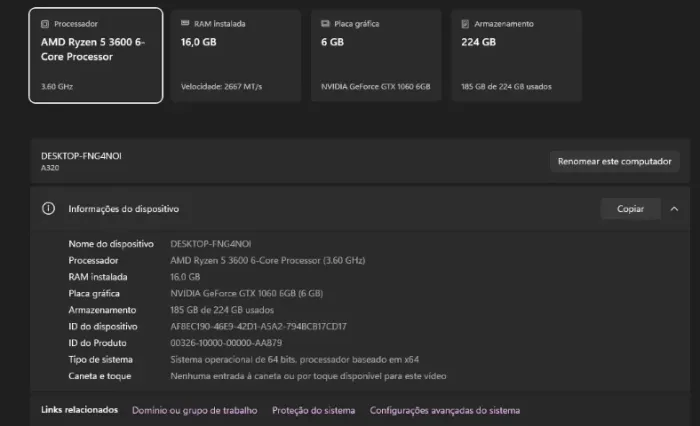The height and width of the screenshot is (426, 700).
Task: Click the storage drive icon
Action: point(465,24)
